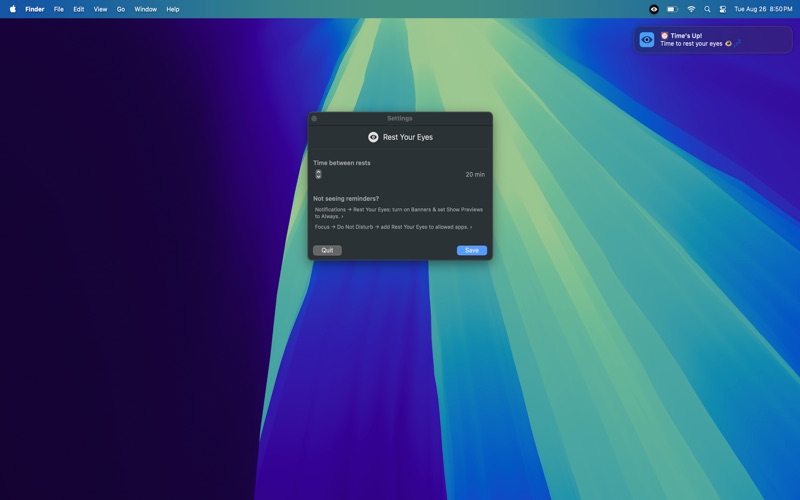Viewport: 800px width, 500px height.
Task: Open Spotlight search magnifier icon
Action: click(x=707, y=9)
